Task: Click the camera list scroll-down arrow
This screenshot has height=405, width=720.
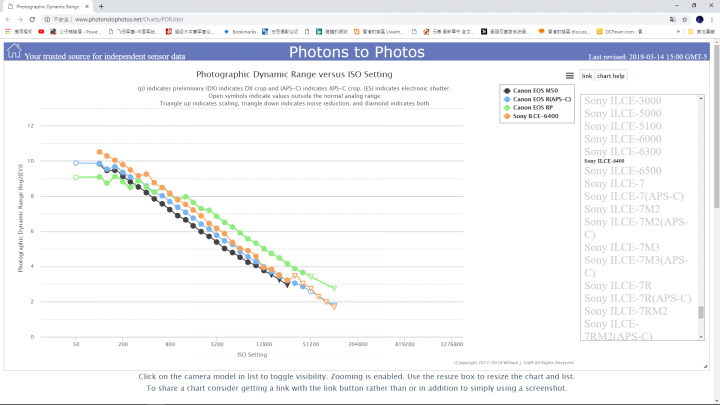Action: pos(701,337)
